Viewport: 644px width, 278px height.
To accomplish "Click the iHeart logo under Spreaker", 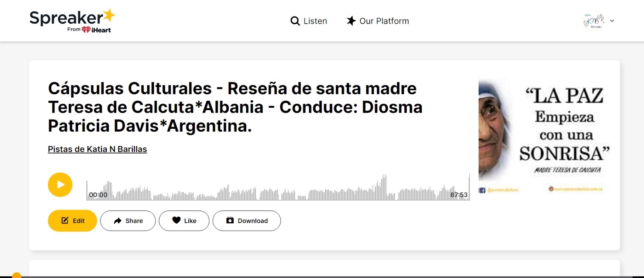I will (96, 30).
